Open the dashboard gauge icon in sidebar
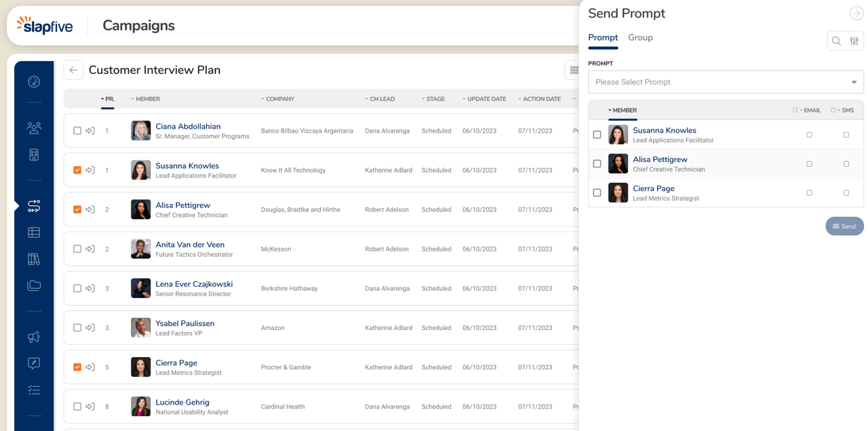The height and width of the screenshot is (431, 868). pyautogui.click(x=34, y=82)
